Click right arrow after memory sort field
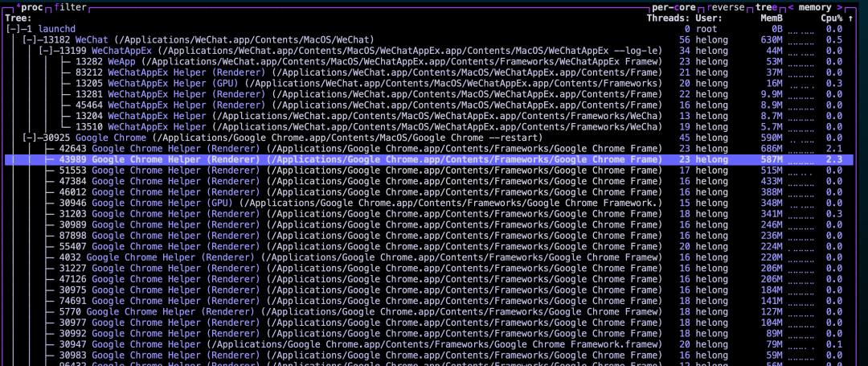Screen dimensions: 868x366 [839, 6]
